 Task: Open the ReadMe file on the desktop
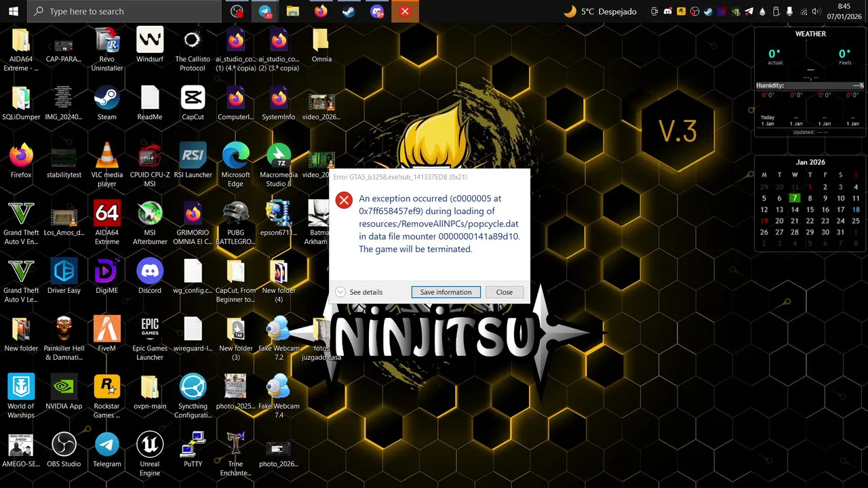(150, 103)
